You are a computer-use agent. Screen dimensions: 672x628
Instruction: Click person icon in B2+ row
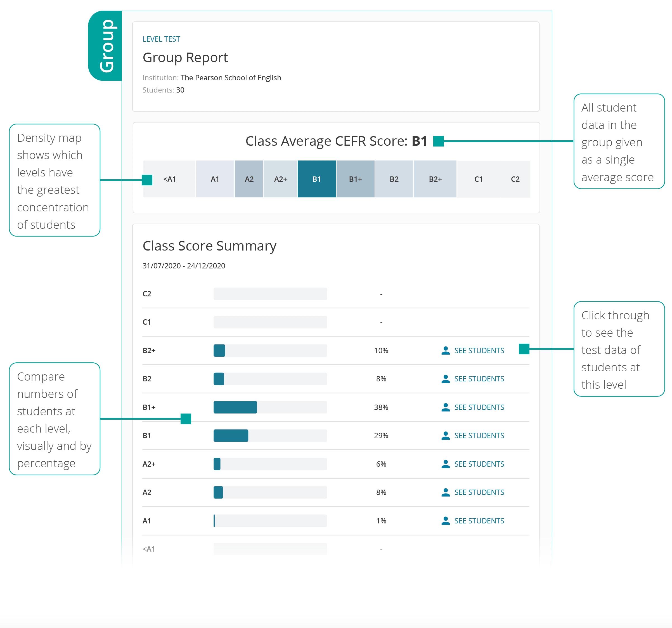point(446,351)
